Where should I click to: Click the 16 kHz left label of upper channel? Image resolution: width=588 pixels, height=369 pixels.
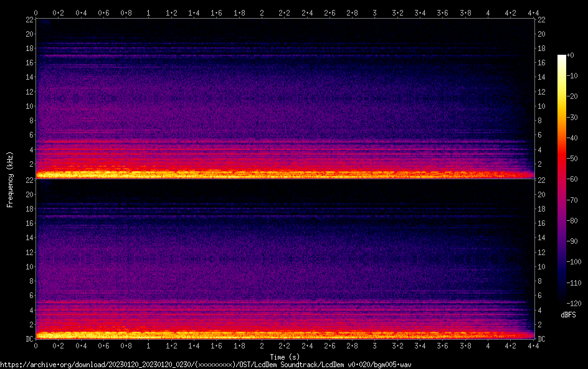29,63
